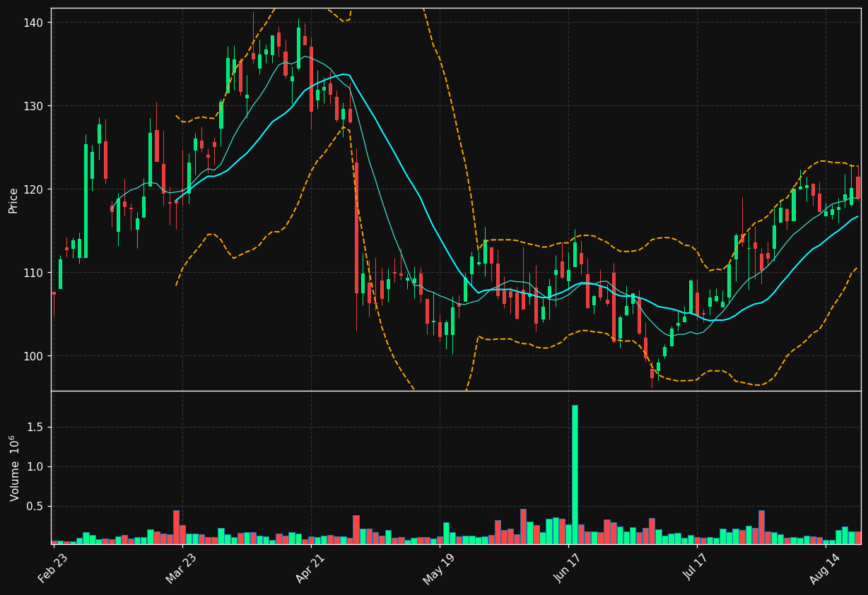Click the Feb 23 date label
868x595 pixels.
[54, 569]
